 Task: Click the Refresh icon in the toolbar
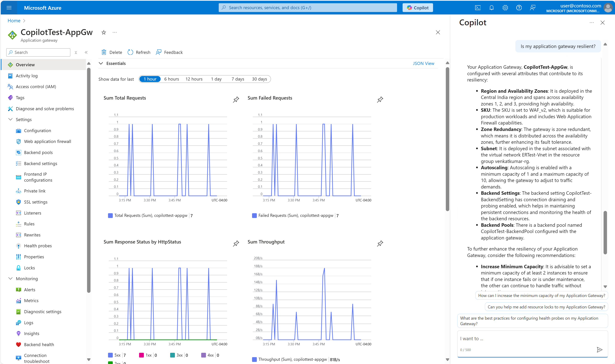pos(130,52)
